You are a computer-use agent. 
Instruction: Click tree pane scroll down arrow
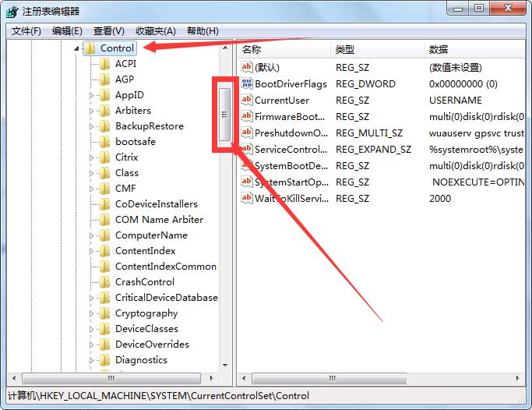(225, 366)
